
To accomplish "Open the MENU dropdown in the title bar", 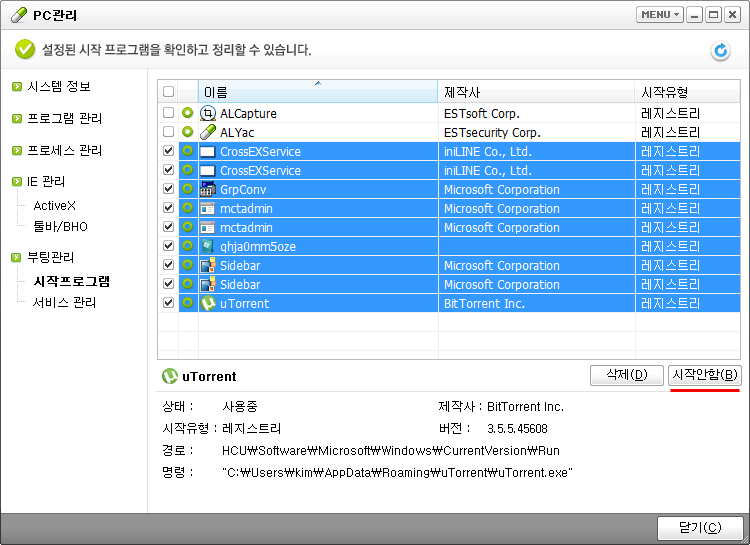I will (660, 15).
